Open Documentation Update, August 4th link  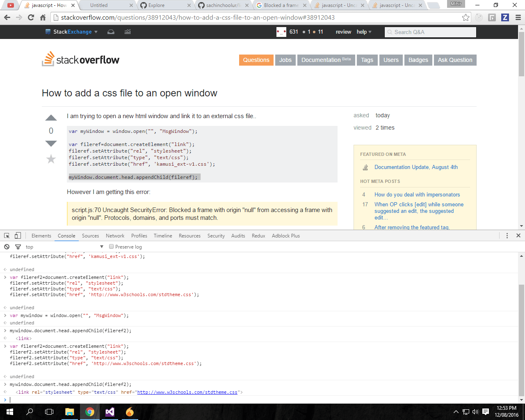[416, 167]
